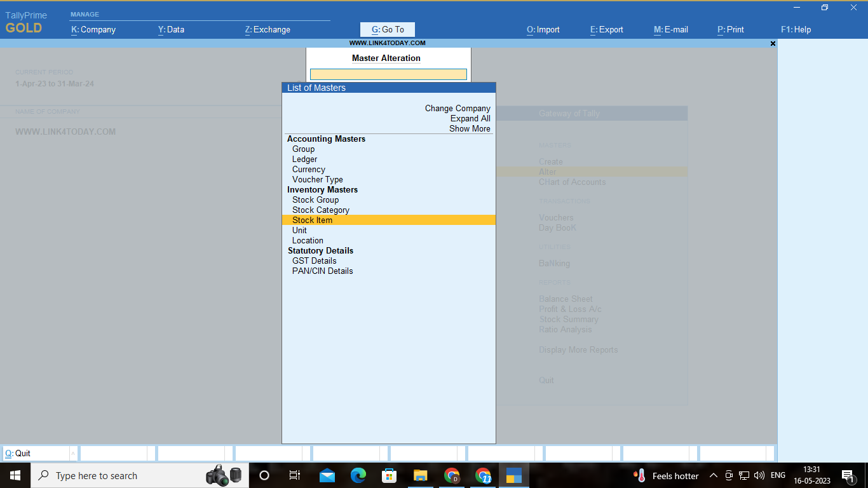
Task: Open the P: Print menu
Action: [x=731, y=29]
